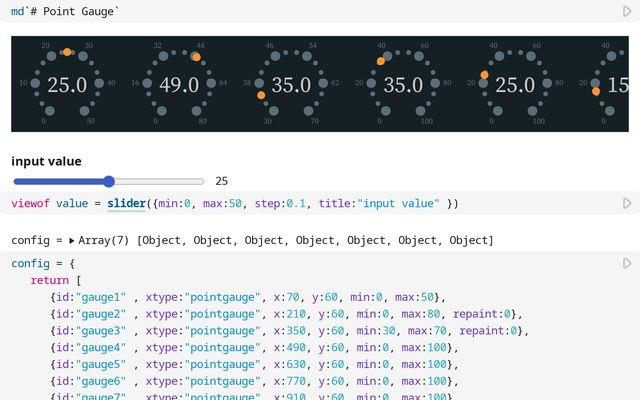Click orange dot on the 49.0 gauge
The height and width of the screenshot is (400, 640).
tap(196, 57)
